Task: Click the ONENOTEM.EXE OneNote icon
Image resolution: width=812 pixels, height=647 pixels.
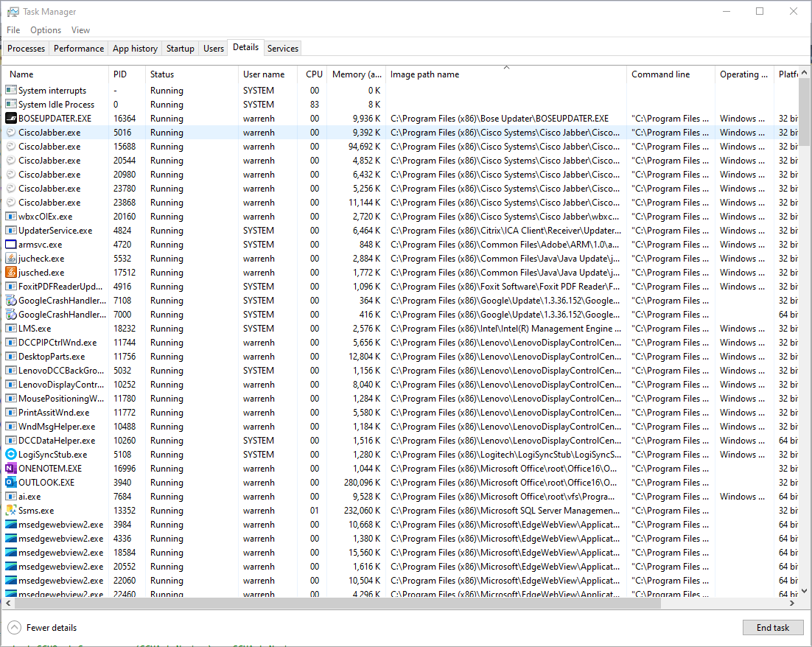Action: click(x=11, y=468)
